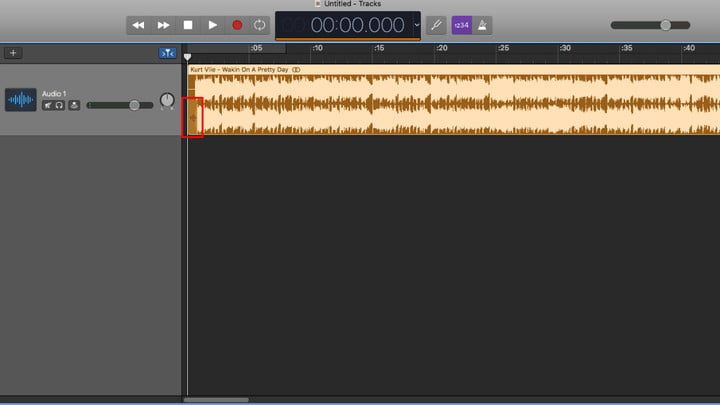720x405 pixels.
Task: Click the red Record button
Action: (237, 24)
